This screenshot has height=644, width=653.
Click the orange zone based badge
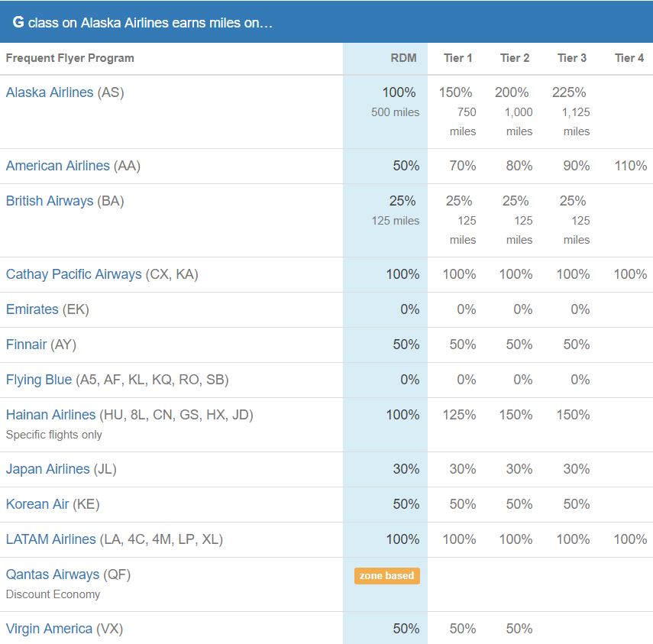pyautogui.click(x=386, y=576)
